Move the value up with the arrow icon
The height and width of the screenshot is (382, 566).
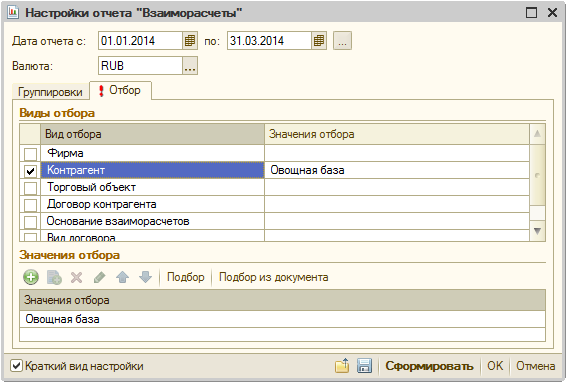pos(122,277)
